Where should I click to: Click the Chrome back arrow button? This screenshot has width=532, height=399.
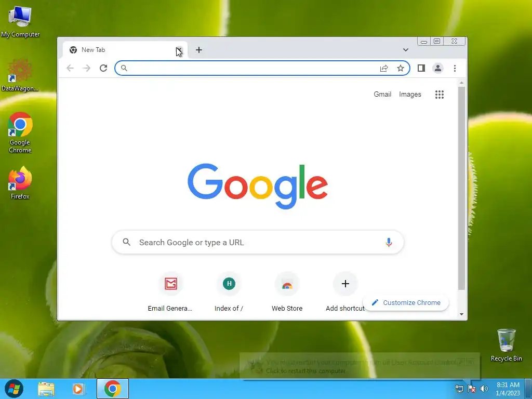tap(70, 68)
